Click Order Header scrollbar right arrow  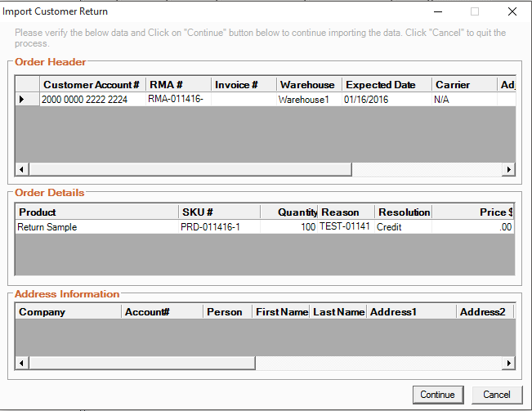click(x=508, y=169)
